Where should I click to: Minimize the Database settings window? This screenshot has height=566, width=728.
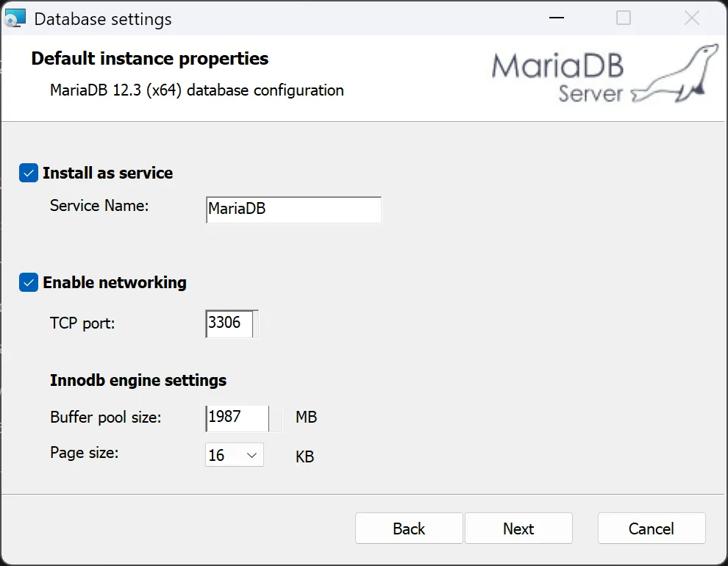coord(556,18)
